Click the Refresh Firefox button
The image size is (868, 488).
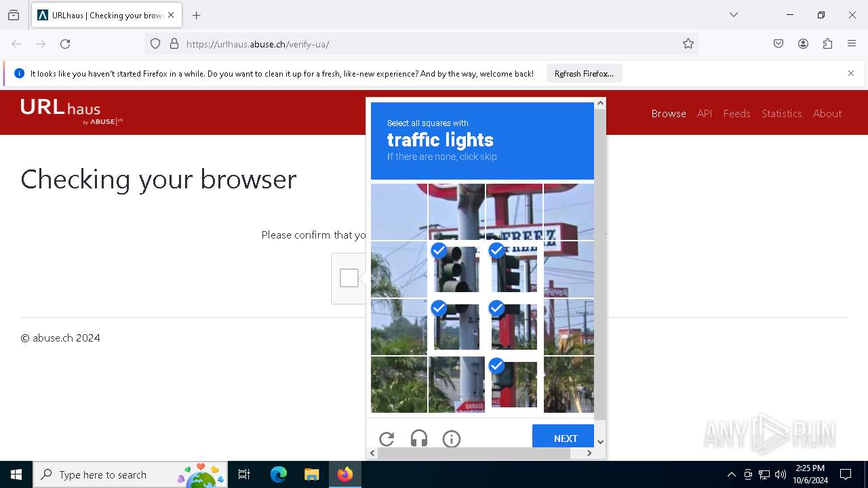pos(584,73)
